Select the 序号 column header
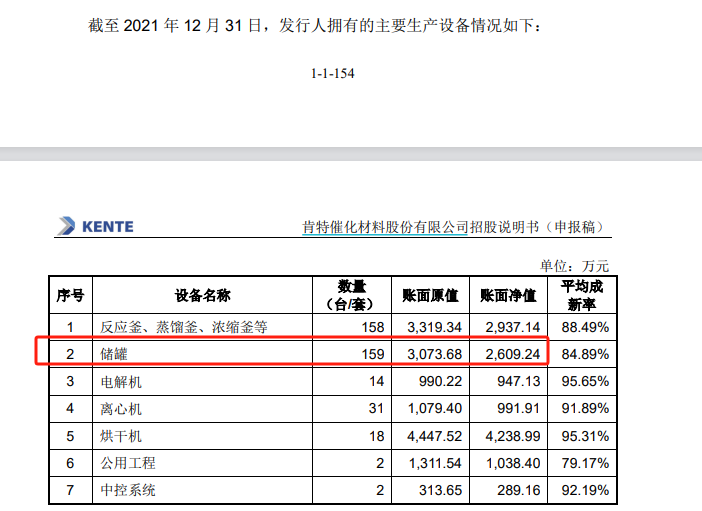702x511 pixels. click(70, 295)
